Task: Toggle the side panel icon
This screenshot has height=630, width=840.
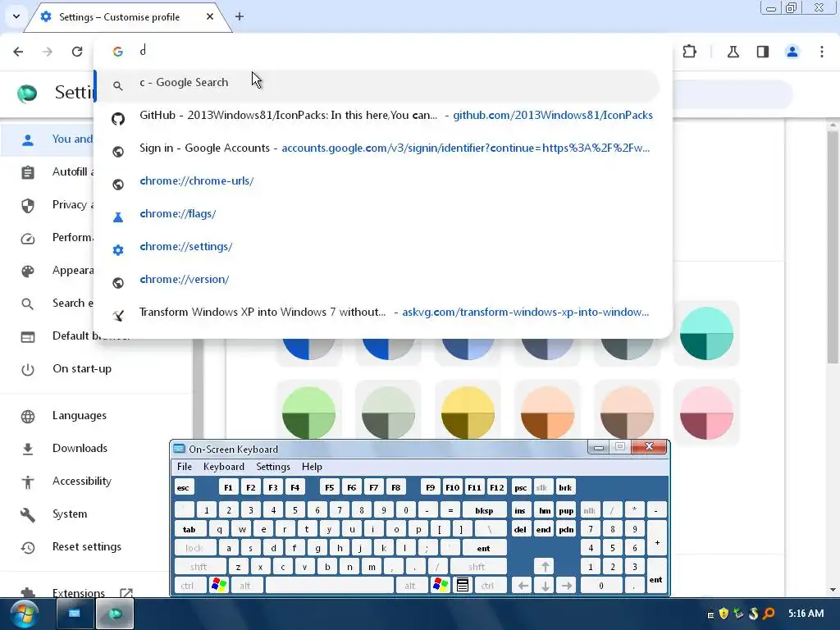Action: 763,52
